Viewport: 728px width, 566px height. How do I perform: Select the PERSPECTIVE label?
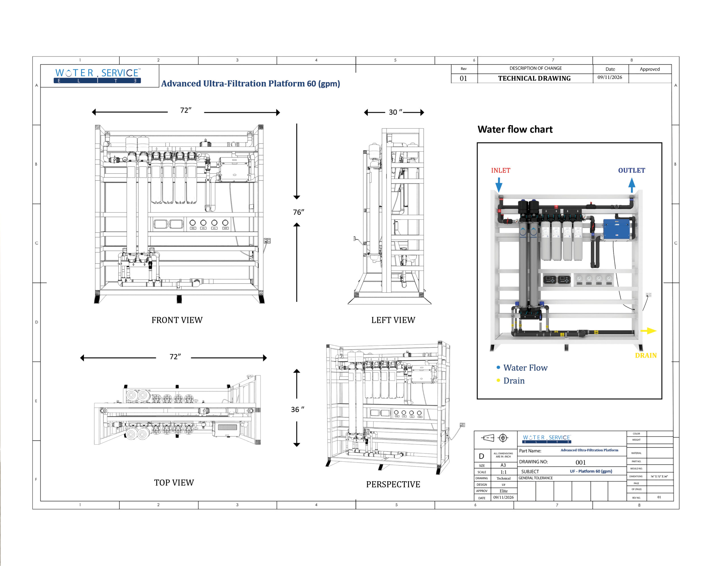[393, 484]
